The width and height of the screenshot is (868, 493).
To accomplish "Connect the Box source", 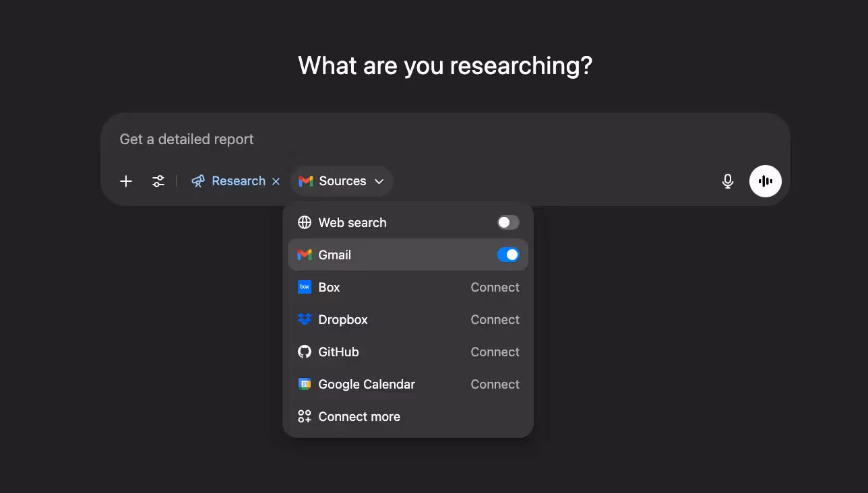I will [495, 287].
